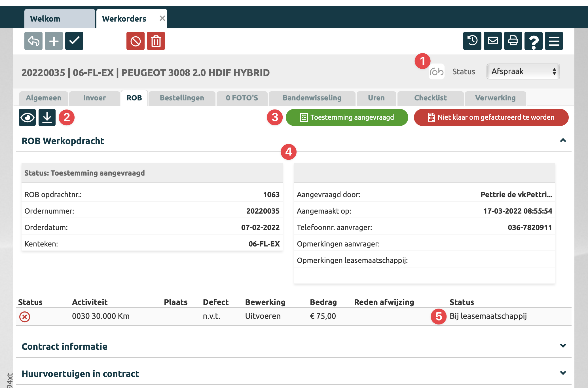Print work order with printer icon
Image resolution: width=588 pixels, height=388 pixels.
[x=513, y=41]
